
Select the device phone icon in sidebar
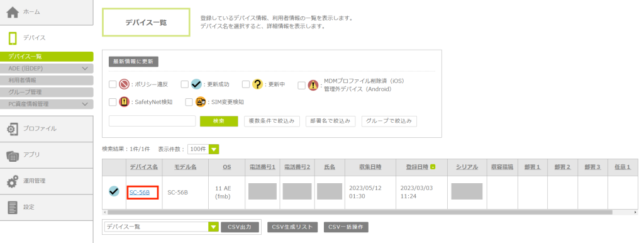[13, 38]
